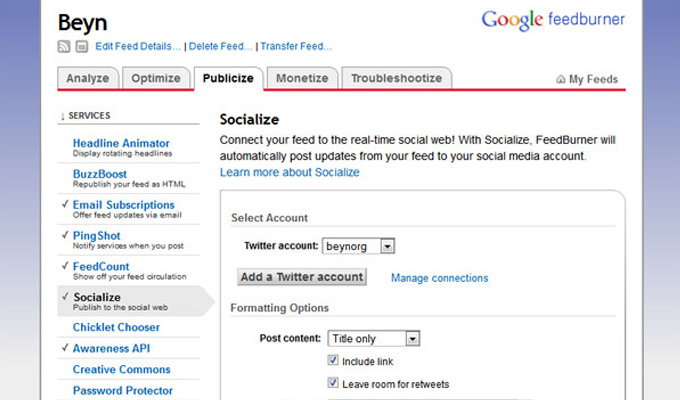Open the PingShot service
The image size is (680, 400).
pos(96,236)
